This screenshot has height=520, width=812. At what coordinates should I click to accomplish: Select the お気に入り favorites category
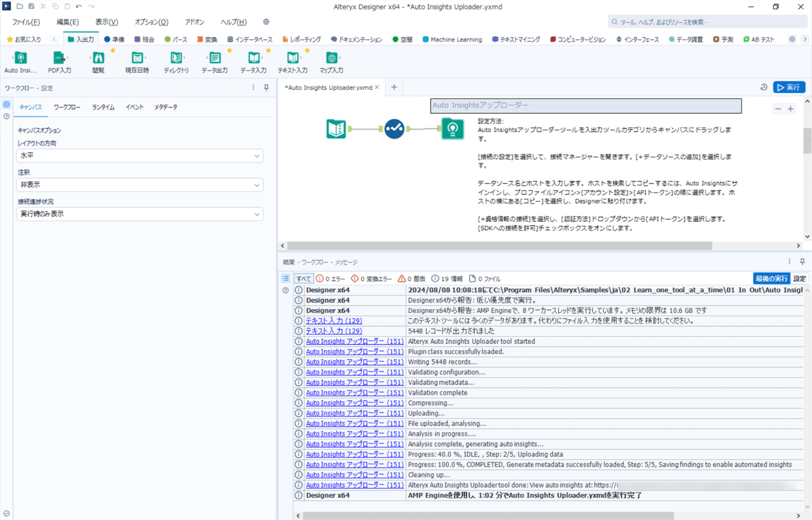point(24,39)
